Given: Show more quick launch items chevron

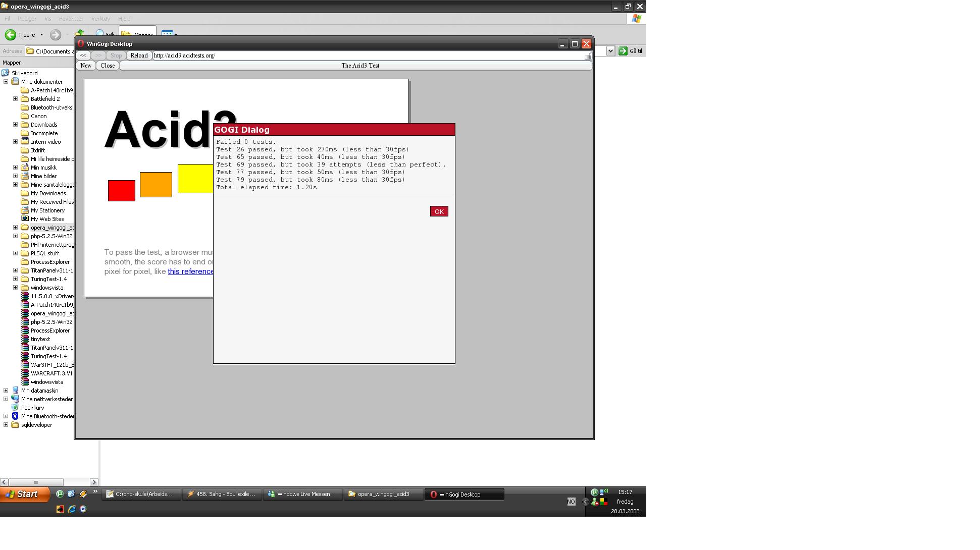Looking at the screenshot, I should [x=95, y=492].
